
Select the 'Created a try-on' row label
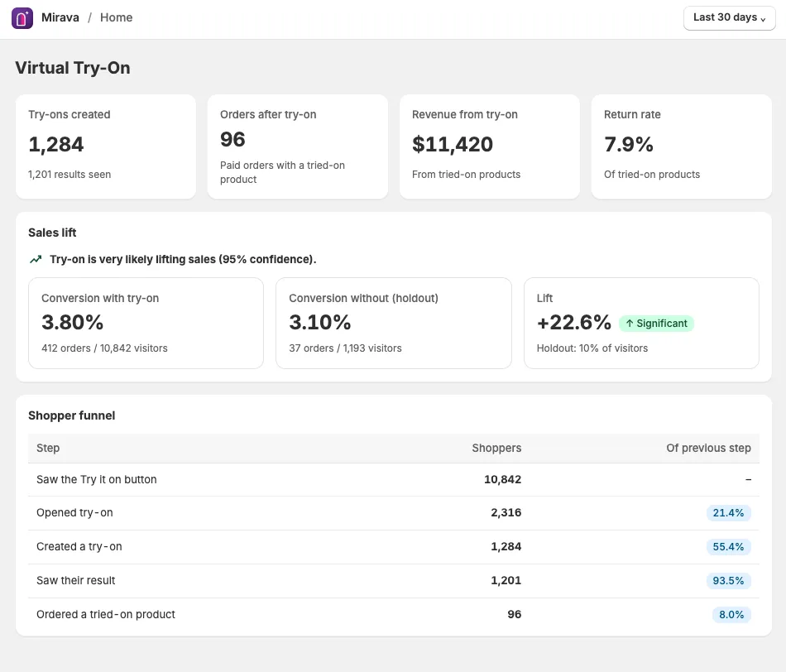79,547
